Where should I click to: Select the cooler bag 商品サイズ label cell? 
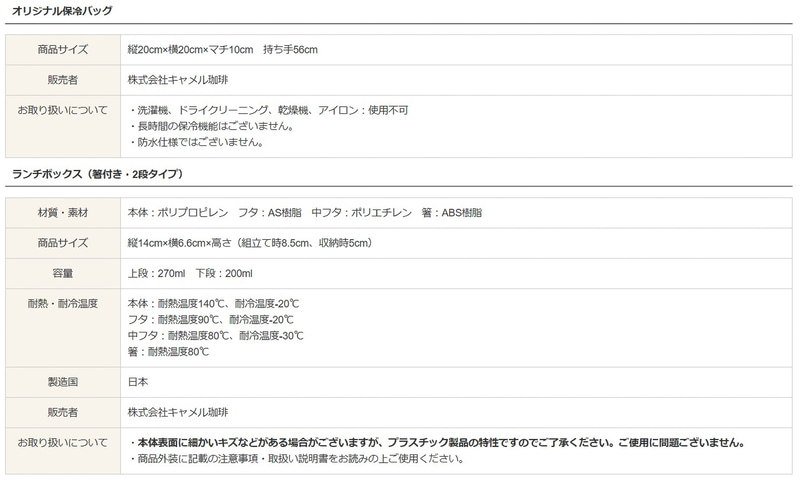[63, 49]
